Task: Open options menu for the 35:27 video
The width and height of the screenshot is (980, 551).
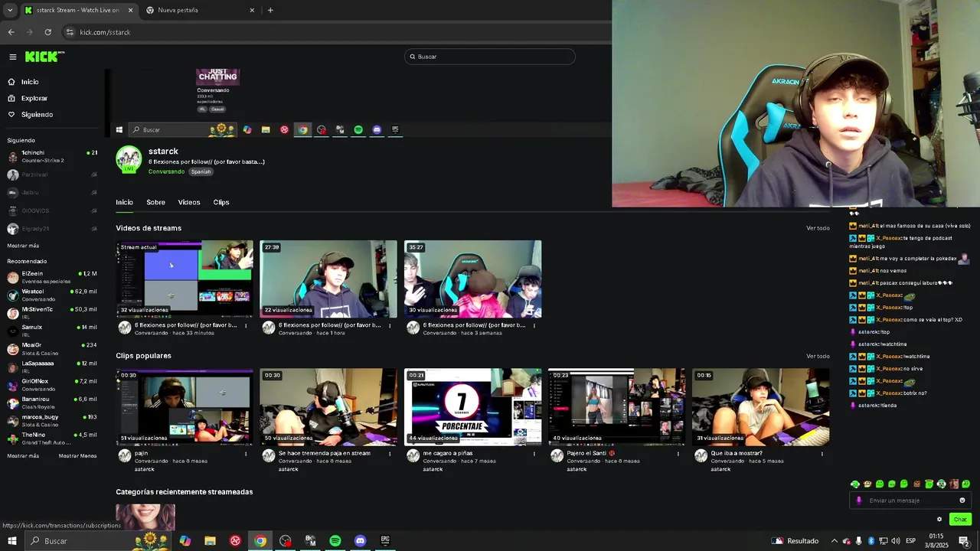Action: point(534,325)
